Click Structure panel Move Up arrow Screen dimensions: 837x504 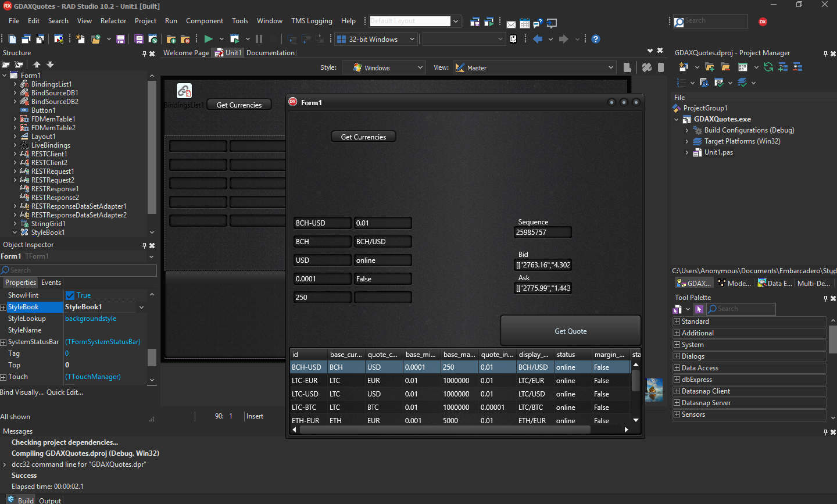click(37, 65)
